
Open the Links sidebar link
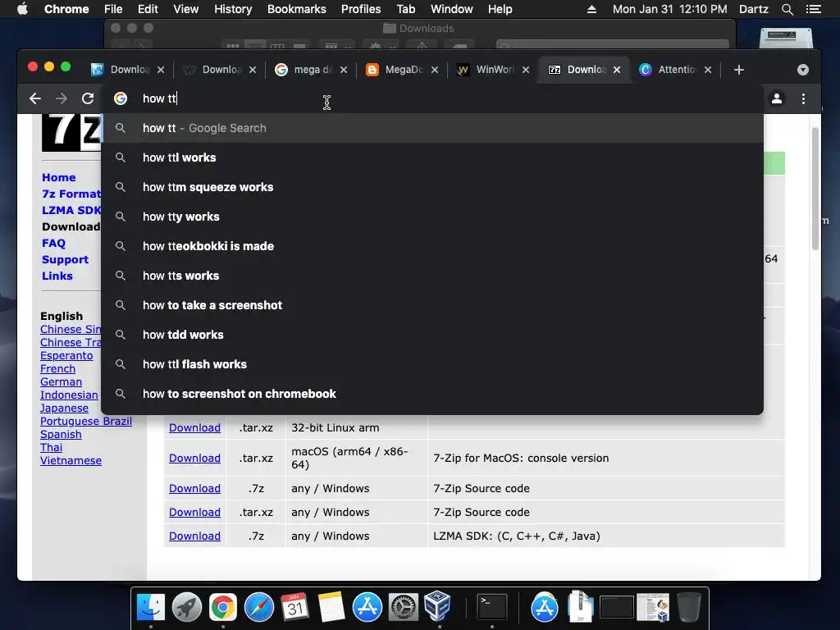tap(57, 276)
